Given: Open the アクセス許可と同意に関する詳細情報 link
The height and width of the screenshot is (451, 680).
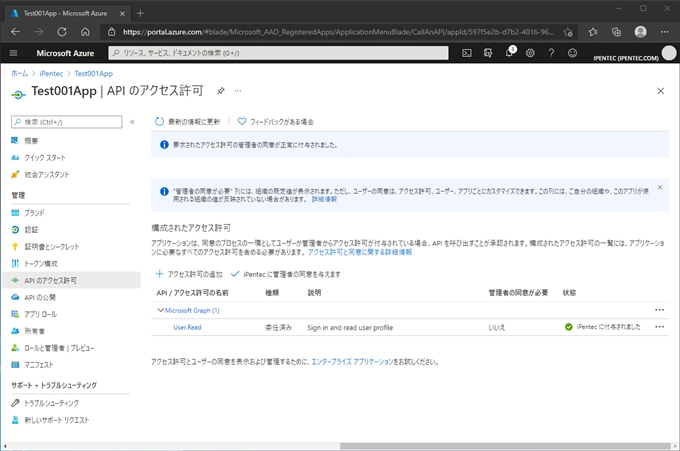Looking at the screenshot, I should click(x=360, y=252).
